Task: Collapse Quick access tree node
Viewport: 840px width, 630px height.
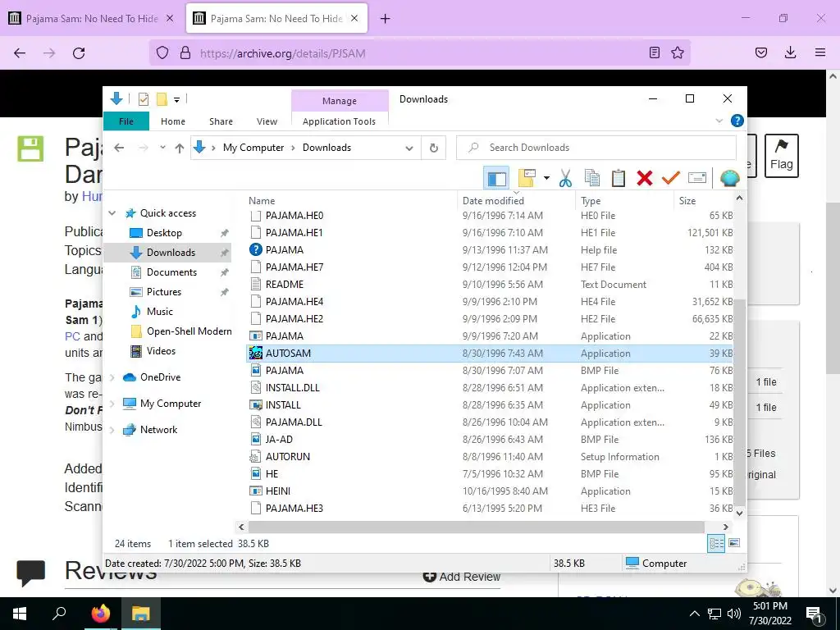Action: point(112,213)
